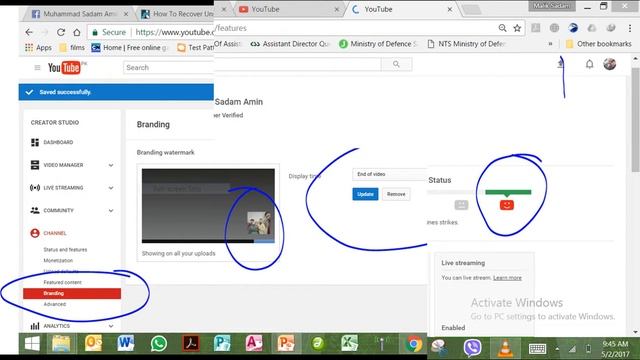This screenshot has width=640, height=360.
Task: Click the Remove watermark button
Action: pos(396,194)
